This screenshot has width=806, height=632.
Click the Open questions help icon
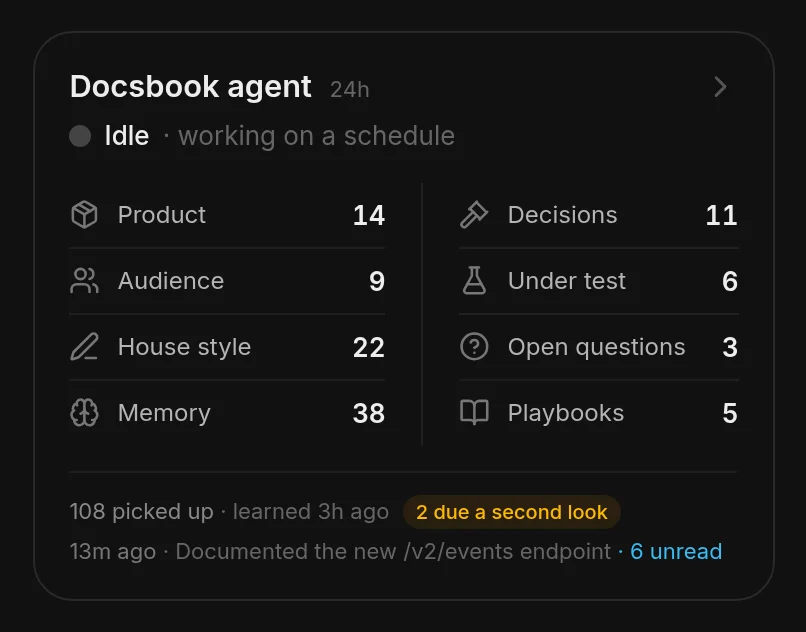474,347
